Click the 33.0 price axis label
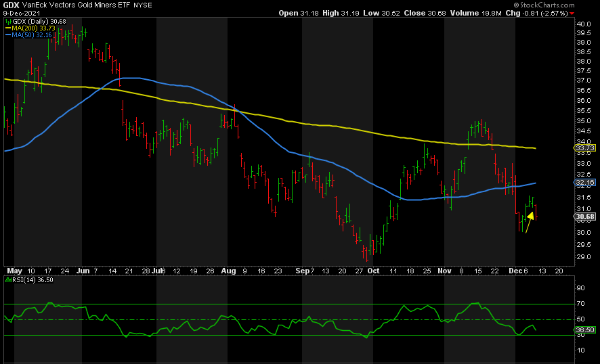This screenshot has width=600, height=364. pyautogui.click(x=584, y=164)
